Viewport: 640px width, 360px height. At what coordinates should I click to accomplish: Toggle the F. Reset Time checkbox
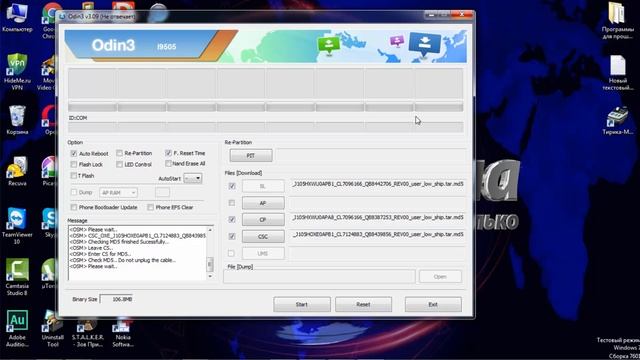[168, 153]
